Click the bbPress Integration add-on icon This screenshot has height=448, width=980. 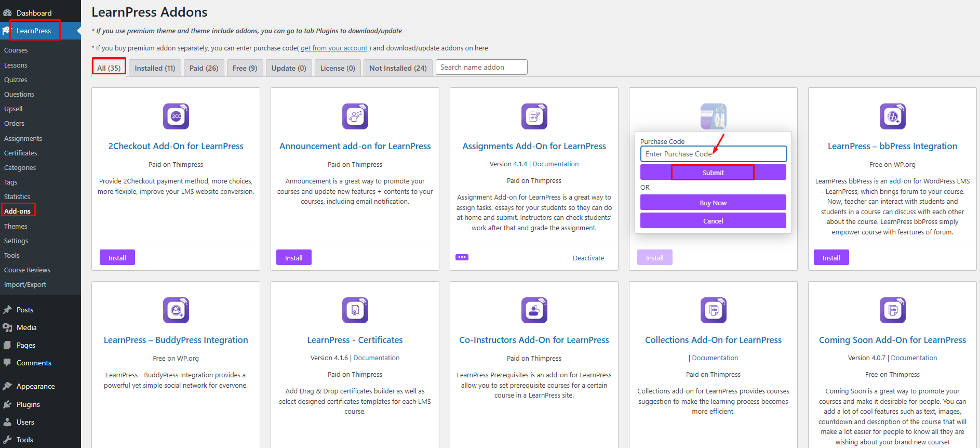coord(893,116)
